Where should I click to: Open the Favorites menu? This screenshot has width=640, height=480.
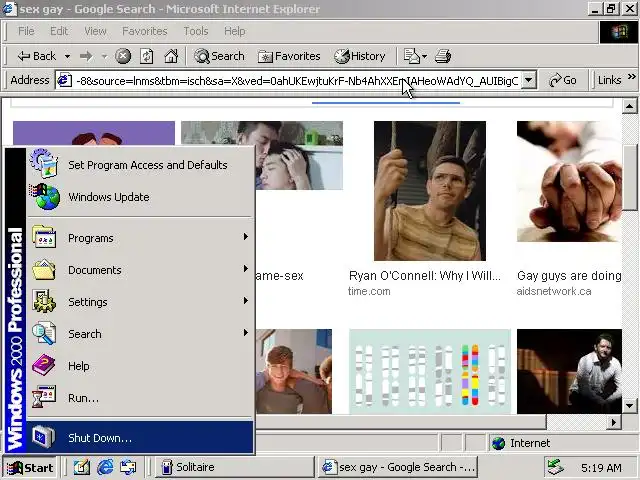145,31
